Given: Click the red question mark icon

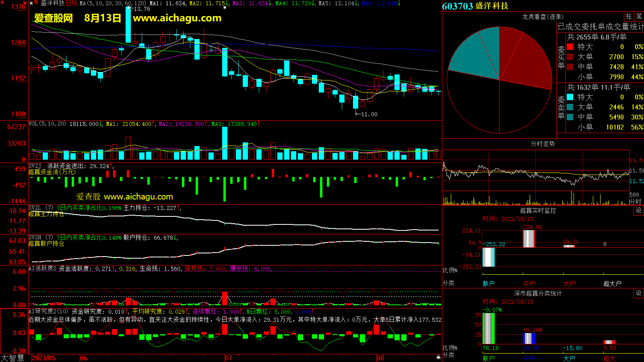Looking at the screenshot, I should point(25,3).
